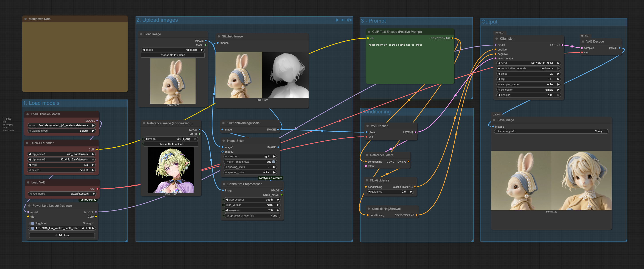644x269 pixels.
Task: Click the right arrow on the steps widget
Action: click(x=558, y=74)
